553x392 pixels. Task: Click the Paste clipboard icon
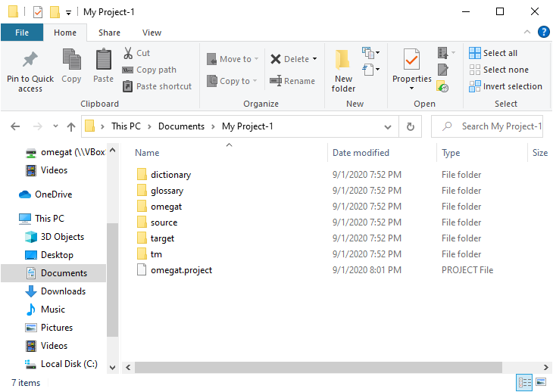[x=103, y=60]
